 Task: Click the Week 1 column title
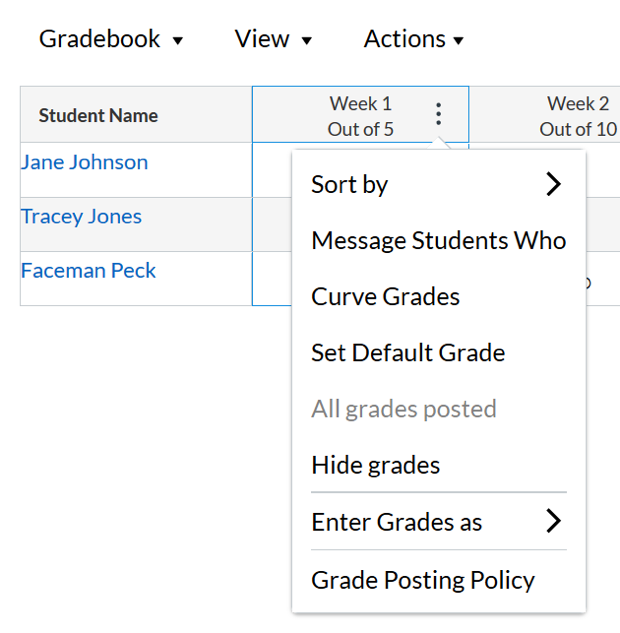[360, 104]
